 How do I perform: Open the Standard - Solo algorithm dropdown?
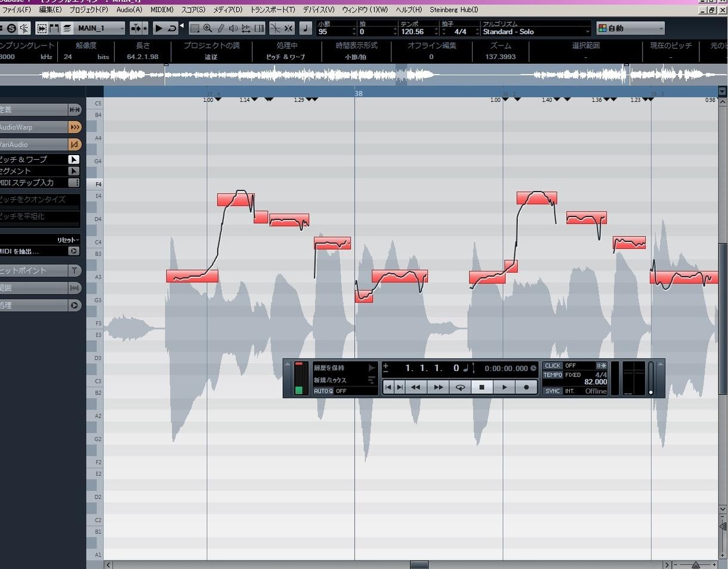coord(536,32)
